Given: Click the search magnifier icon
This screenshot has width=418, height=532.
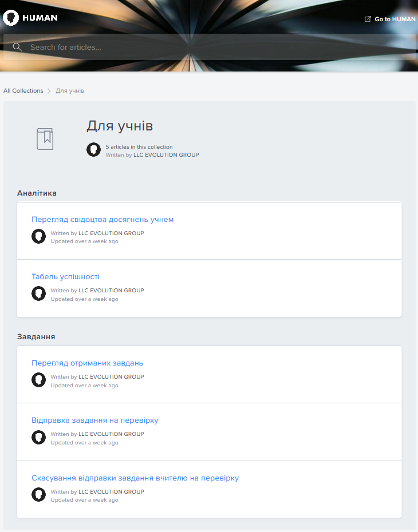Looking at the screenshot, I should 17,47.
